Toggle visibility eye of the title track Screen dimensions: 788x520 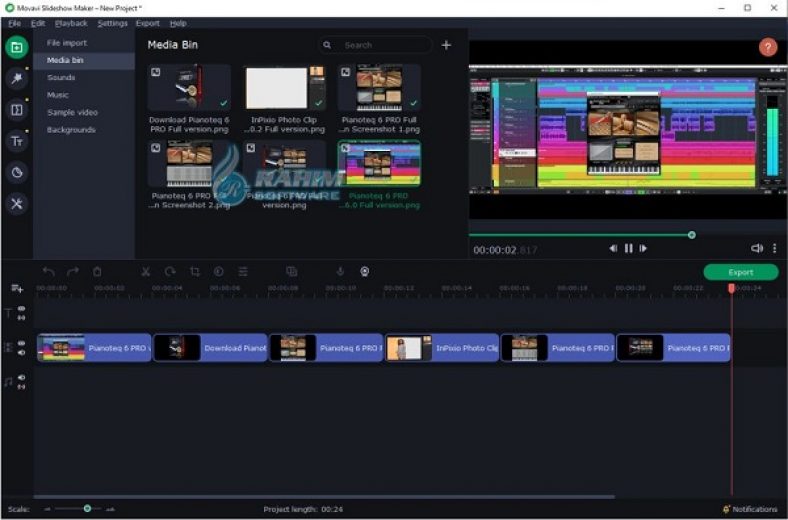22,308
